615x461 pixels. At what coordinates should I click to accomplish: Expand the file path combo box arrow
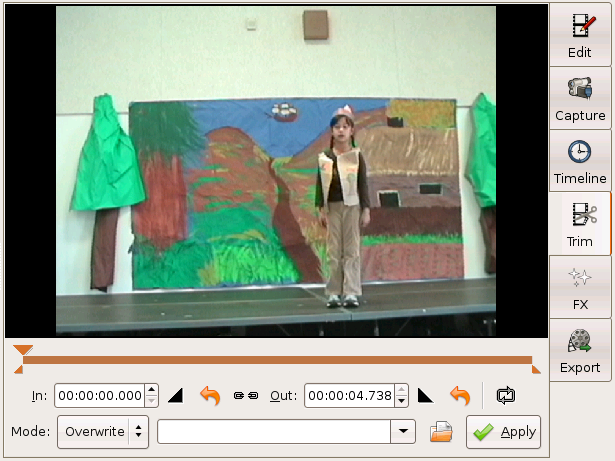(403, 432)
